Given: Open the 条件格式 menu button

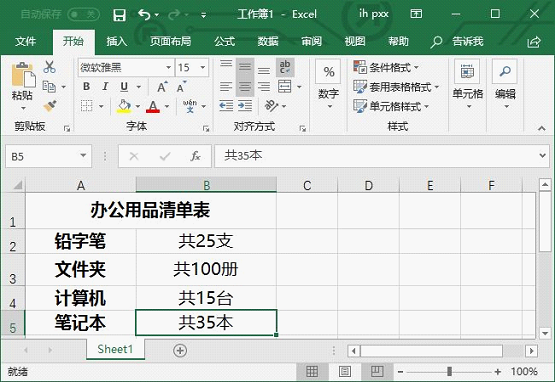Looking at the screenshot, I should coord(387,67).
